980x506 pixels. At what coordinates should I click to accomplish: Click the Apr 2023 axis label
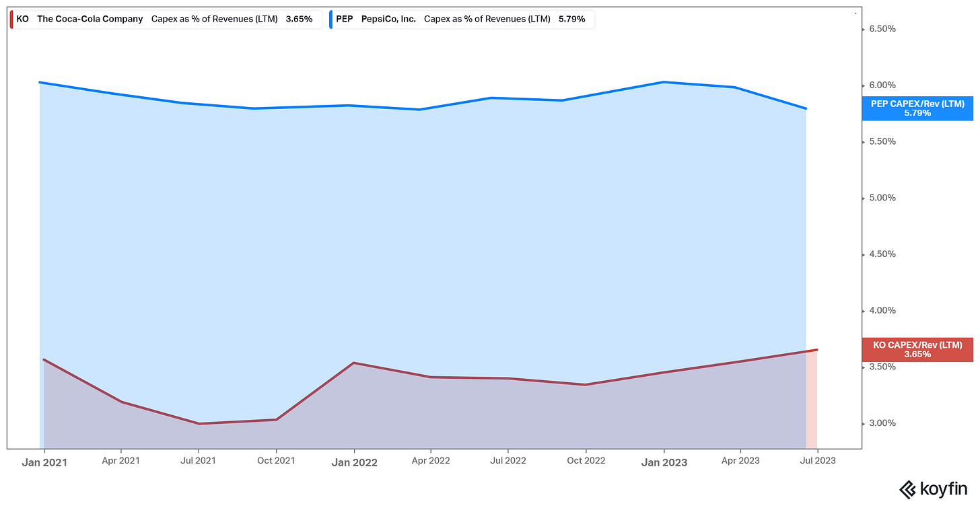[x=740, y=461]
